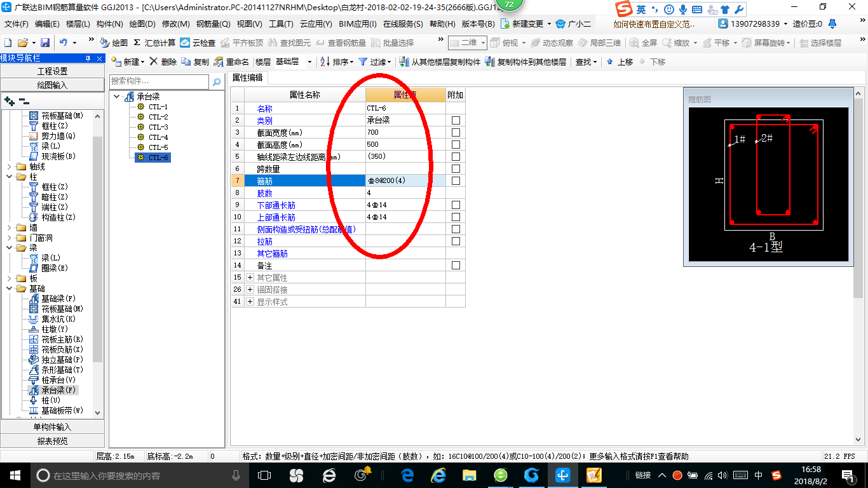This screenshot has width=868, height=488.
Task: Click the open folder icon in toolbar
Action: pyautogui.click(x=22, y=43)
